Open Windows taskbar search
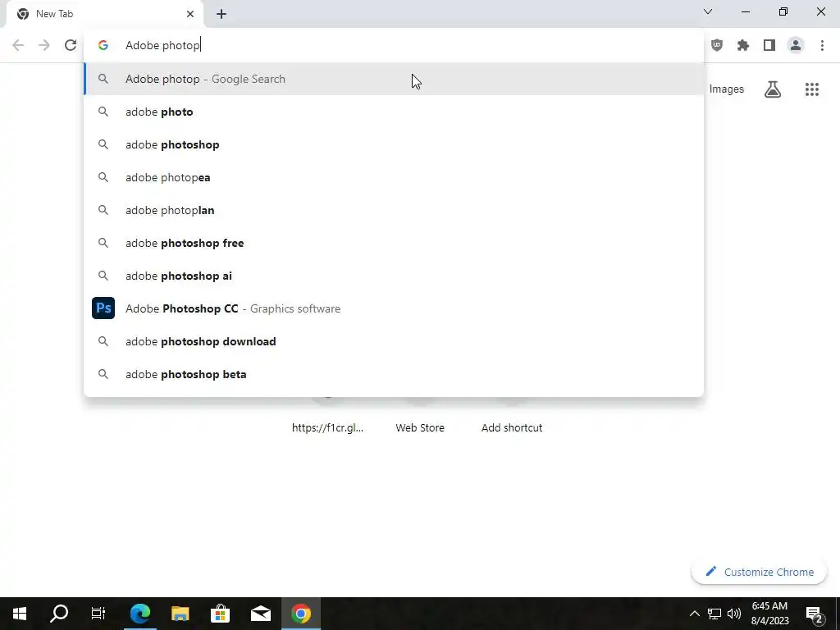The width and height of the screenshot is (840, 630). (59, 614)
